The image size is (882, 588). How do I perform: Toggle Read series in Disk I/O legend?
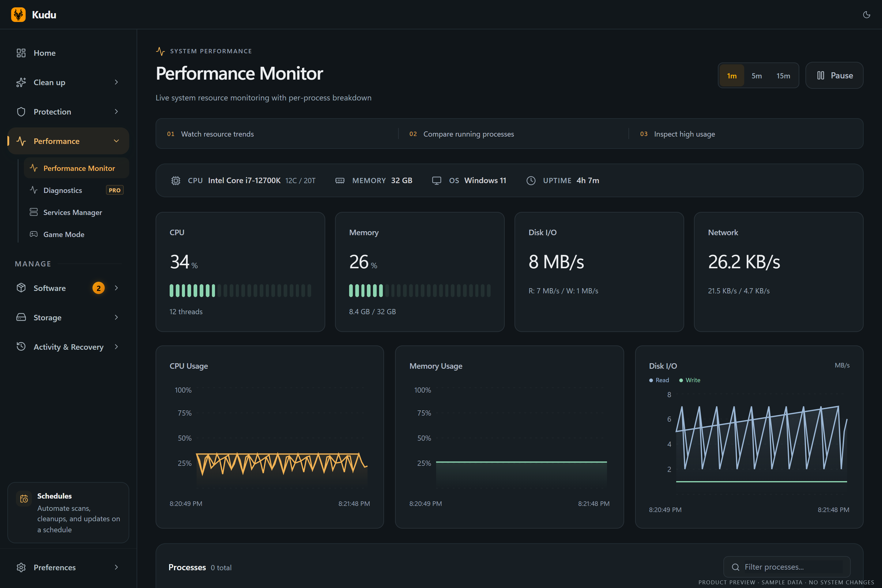659,380
